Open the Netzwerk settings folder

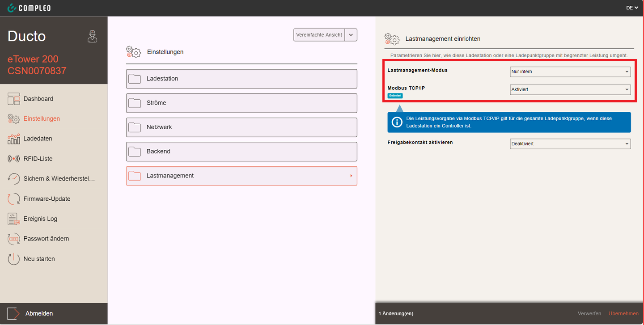pos(241,127)
